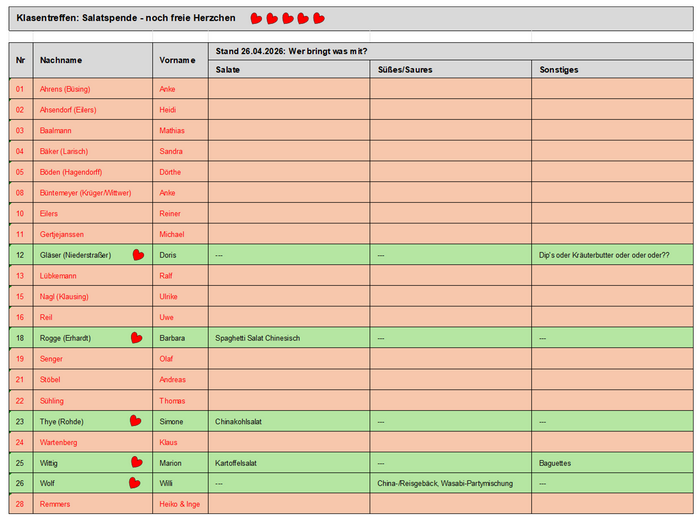Click the 'Lübkemann' cell
Screen dimensions: 700x522
point(92,276)
